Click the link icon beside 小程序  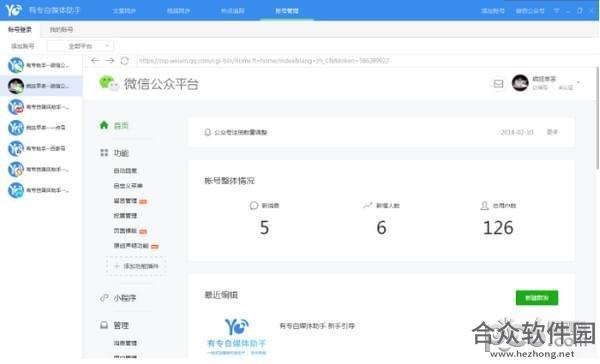coord(104,297)
